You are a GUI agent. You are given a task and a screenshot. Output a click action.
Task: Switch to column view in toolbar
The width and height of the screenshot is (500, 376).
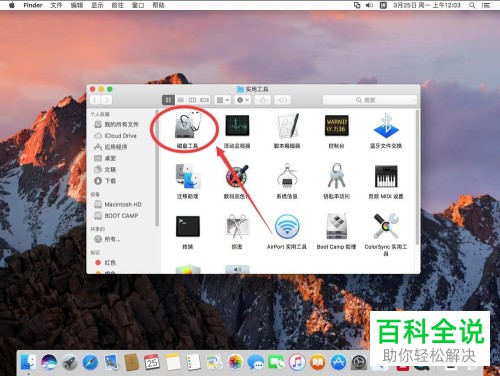coord(192,100)
